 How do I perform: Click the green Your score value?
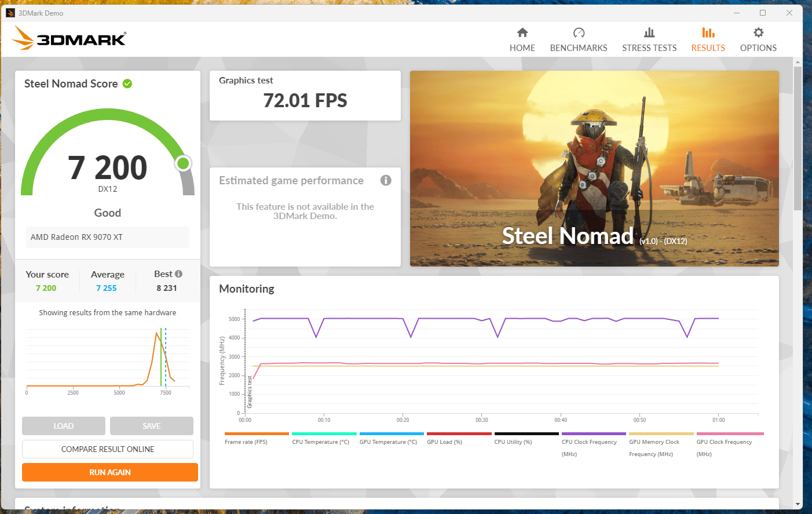tap(46, 288)
